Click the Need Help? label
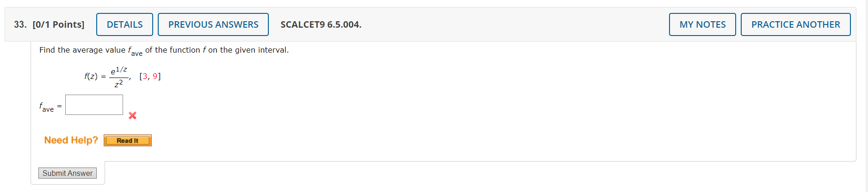This screenshot has height=192, width=868. (x=71, y=140)
